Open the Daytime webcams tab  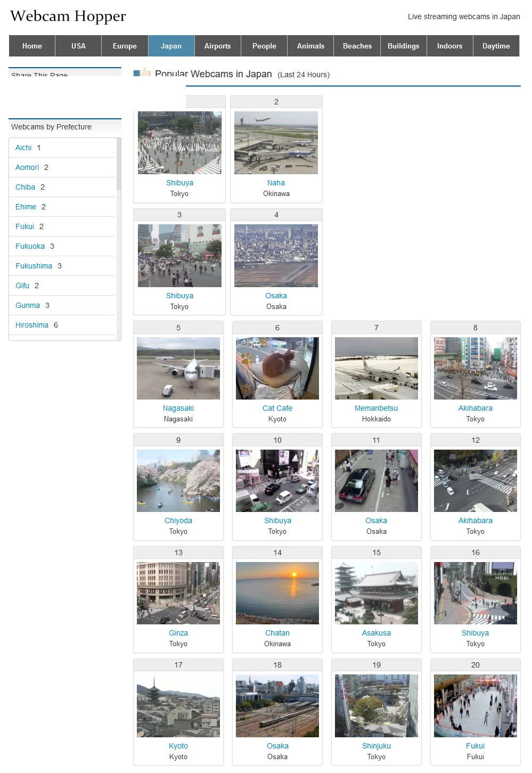496,46
